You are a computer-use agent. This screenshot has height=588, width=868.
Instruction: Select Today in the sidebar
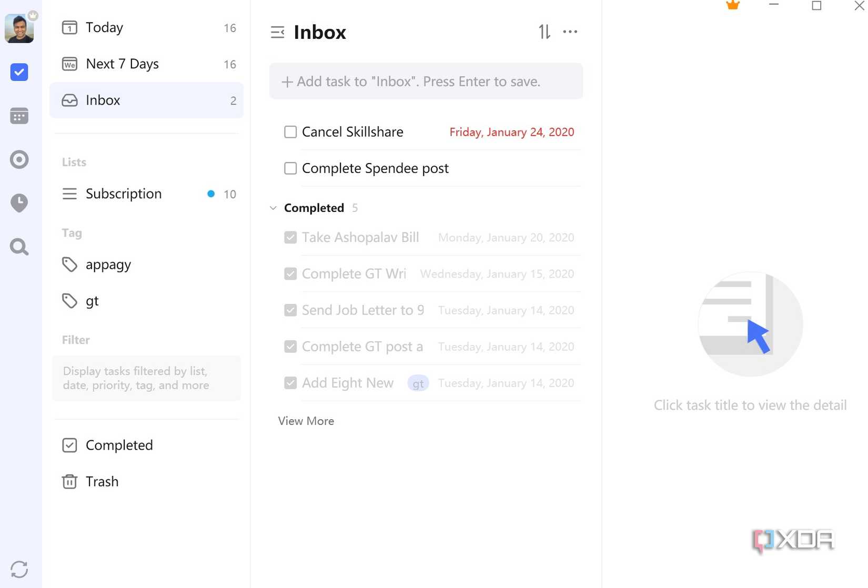point(104,27)
